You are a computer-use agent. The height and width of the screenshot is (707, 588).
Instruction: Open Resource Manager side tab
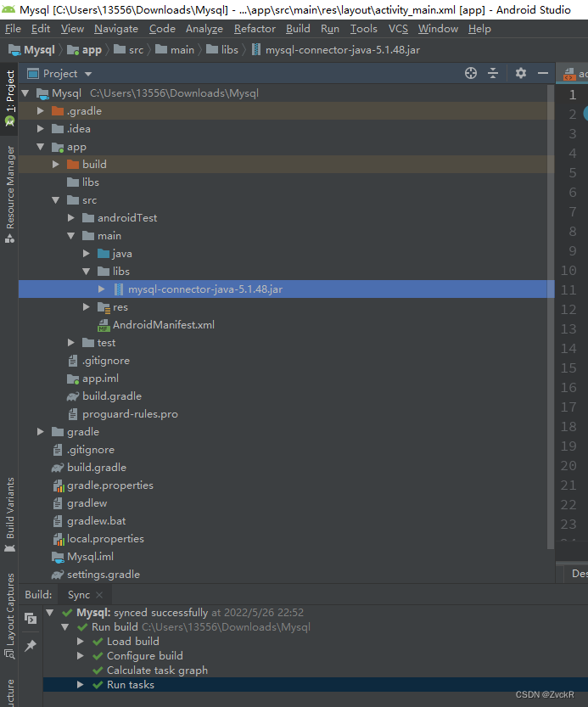(x=9, y=194)
